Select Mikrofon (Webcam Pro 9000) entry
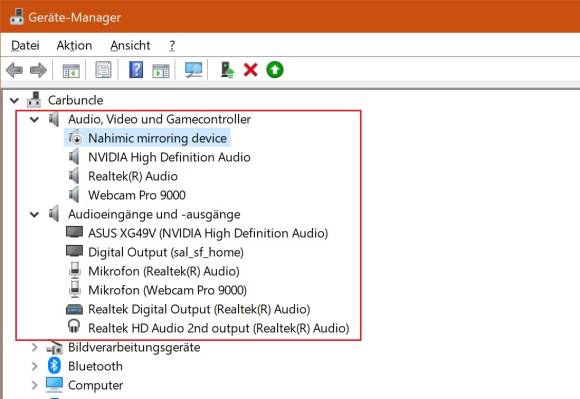 pyautogui.click(x=167, y=290)
